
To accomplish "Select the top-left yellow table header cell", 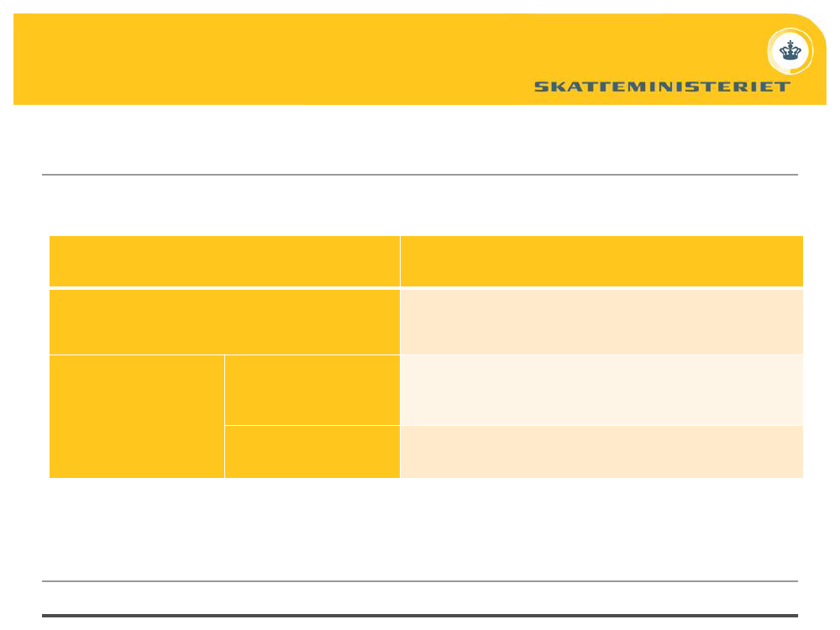I will 224,261.
